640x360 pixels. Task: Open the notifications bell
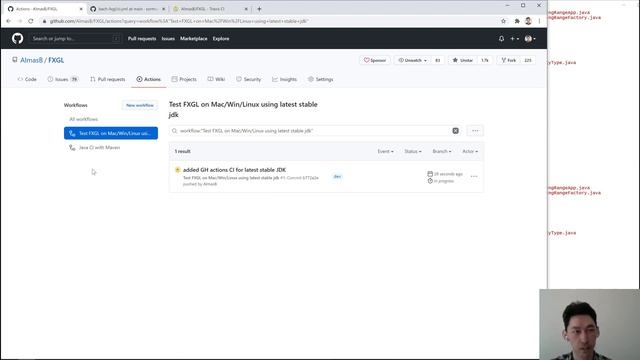(501, 39)
